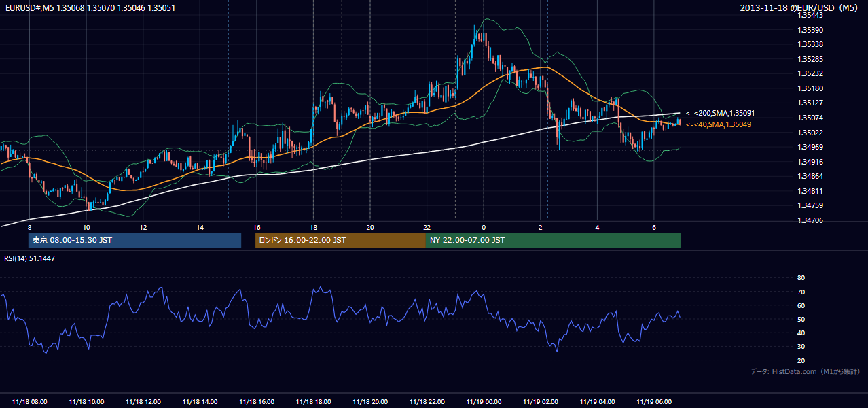Click the 11/18 14:00 time axis label
Image resolution: width=868 pixels, height=408 pixels.
[x=200, y=402]
